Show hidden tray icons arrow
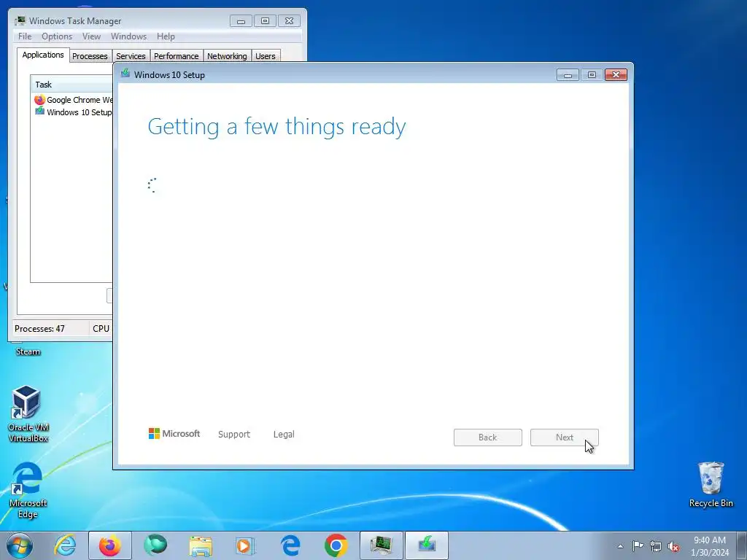This screenshot has height=560, width=747. (x=620, y=546)
